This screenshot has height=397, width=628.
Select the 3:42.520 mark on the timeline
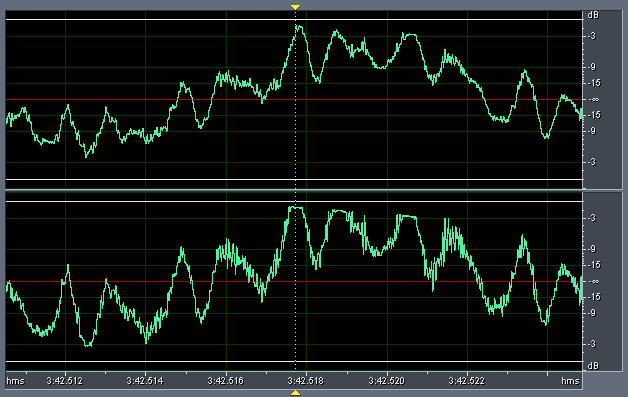(387, 381)
